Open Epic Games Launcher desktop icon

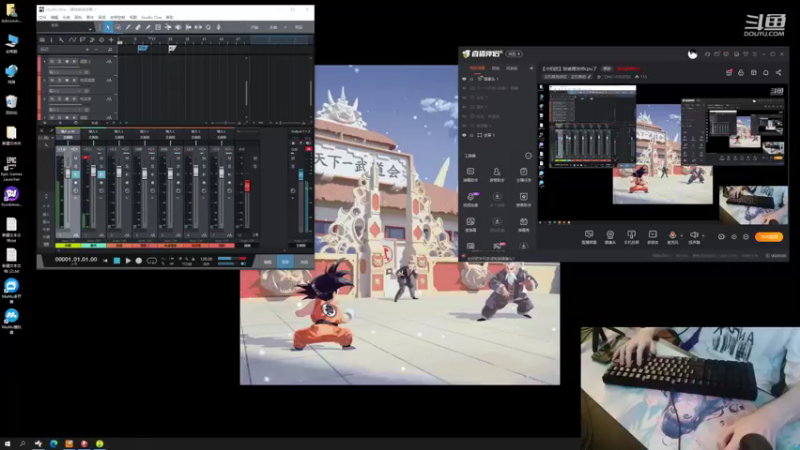click(x=11, y=169)
